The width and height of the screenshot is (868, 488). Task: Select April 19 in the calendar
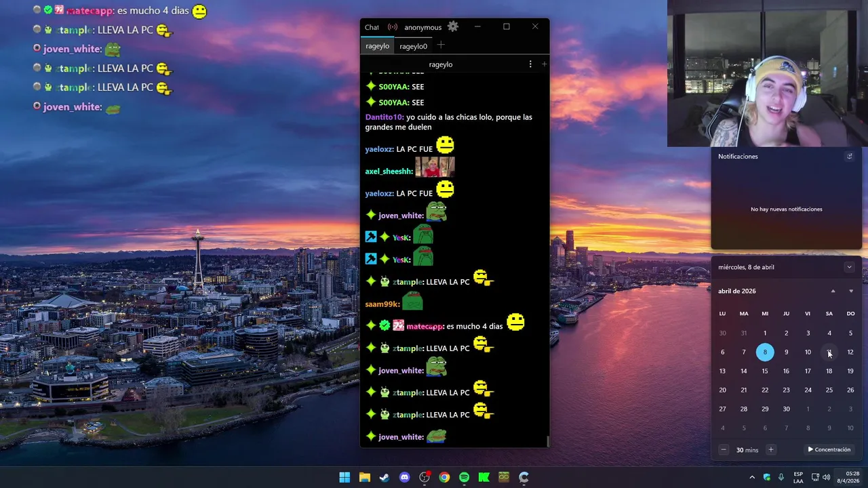click(x=850, y=371)
